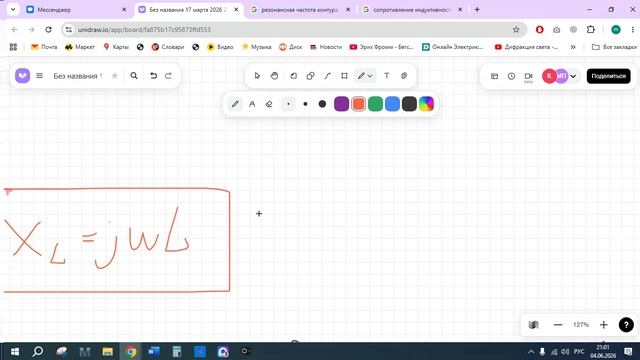The height and width of the screenshot is (360, 640).
Task: Open the Маркет bookmark
Action: pos(80,47)
